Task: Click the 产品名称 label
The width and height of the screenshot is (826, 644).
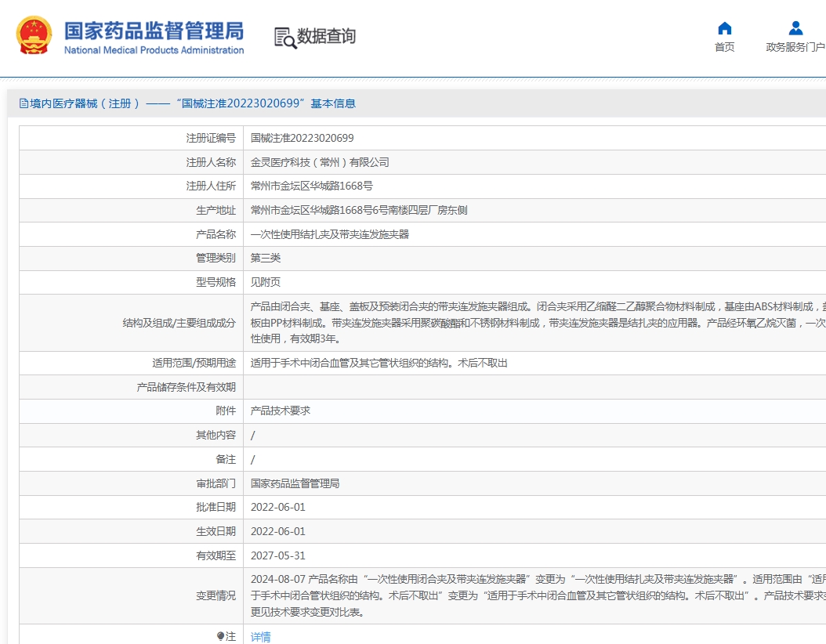Action: pos(216,234)
